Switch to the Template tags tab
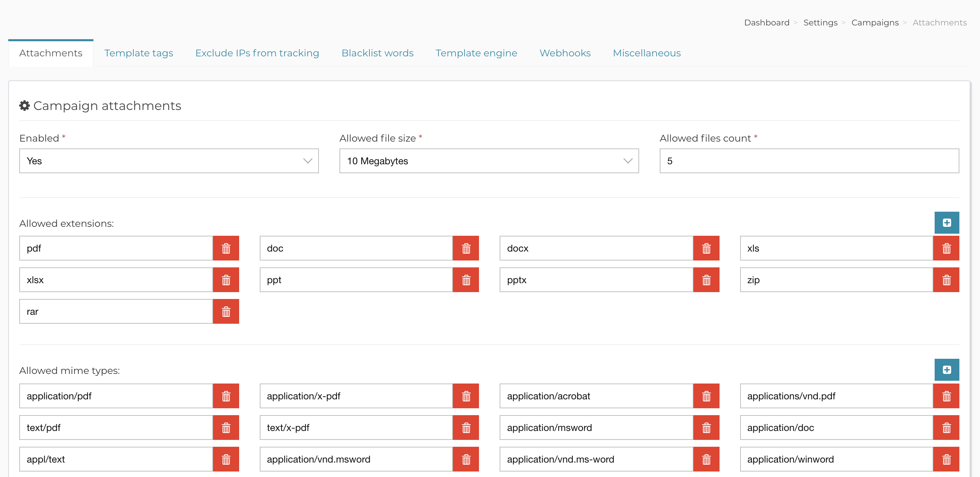Viewport: 980px width, 477px height. [138, 53]
